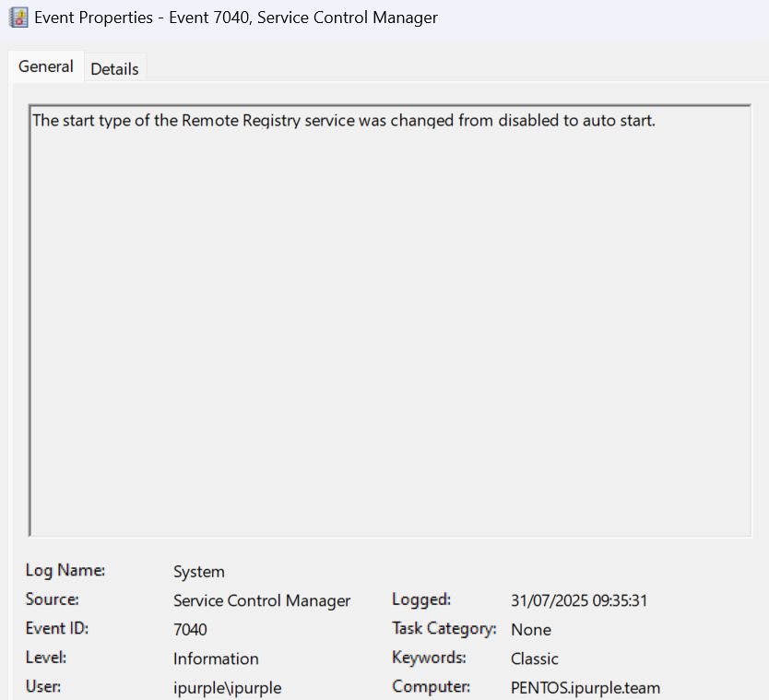Click the Event ID value 7040
The width and height of the screenshot is (769, 700).
190,630
